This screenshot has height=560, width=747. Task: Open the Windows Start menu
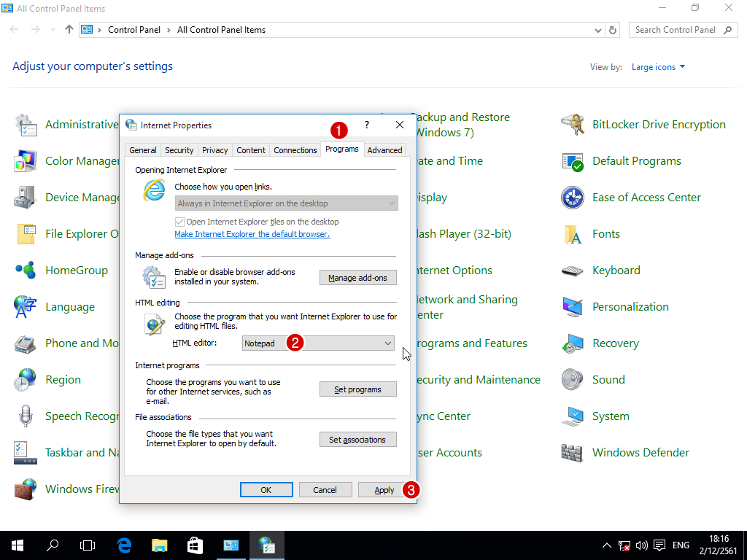coord(18,545)
